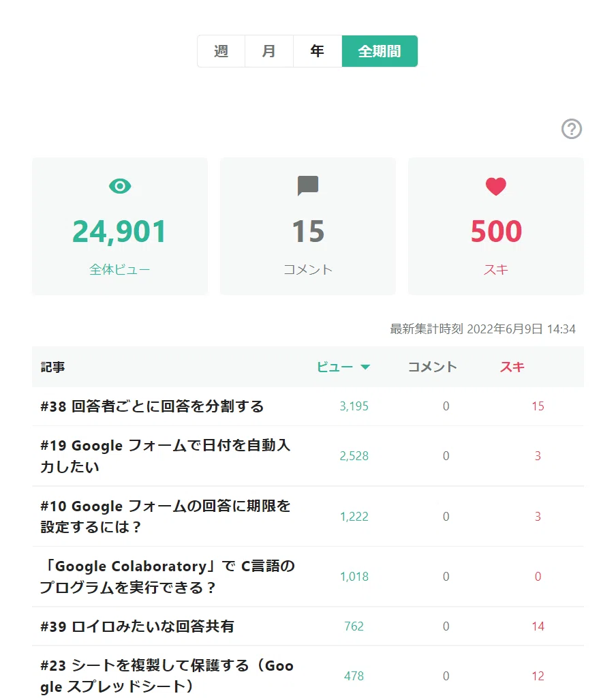Toggle the ビュー sort arrow
This screenshot has height=698, width=616.
(365, 367)
